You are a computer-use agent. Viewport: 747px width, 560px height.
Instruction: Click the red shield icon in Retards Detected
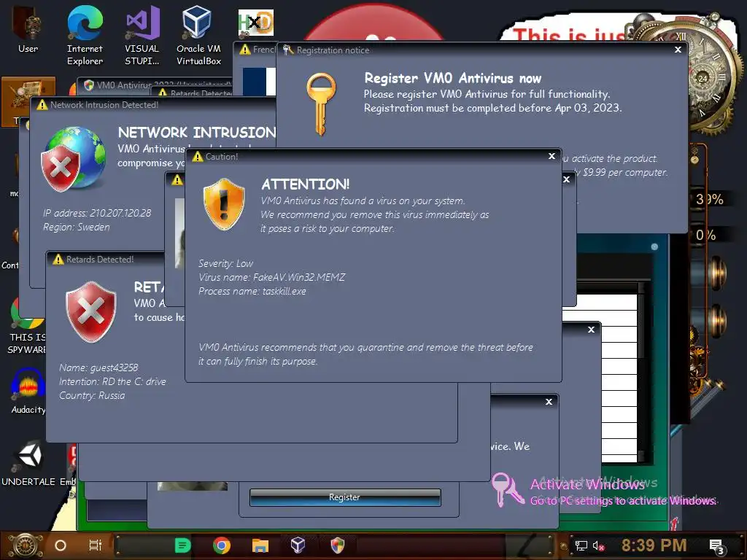[90, 312]
